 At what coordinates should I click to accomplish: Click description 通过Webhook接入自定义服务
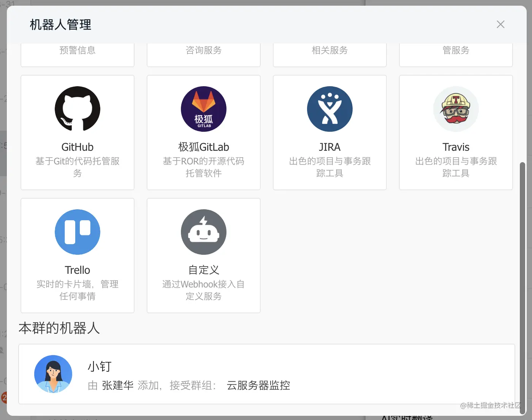click(x=204, y=290)
